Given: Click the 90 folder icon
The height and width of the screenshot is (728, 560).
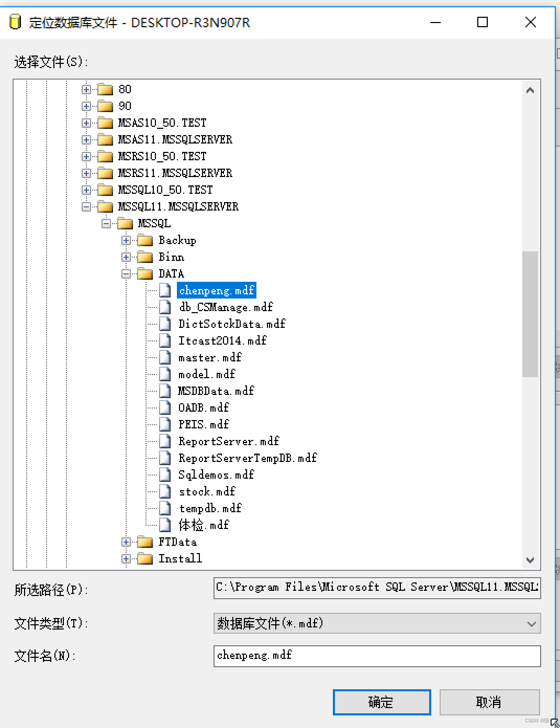Looking at the screenshot, I should click(105, 106).
